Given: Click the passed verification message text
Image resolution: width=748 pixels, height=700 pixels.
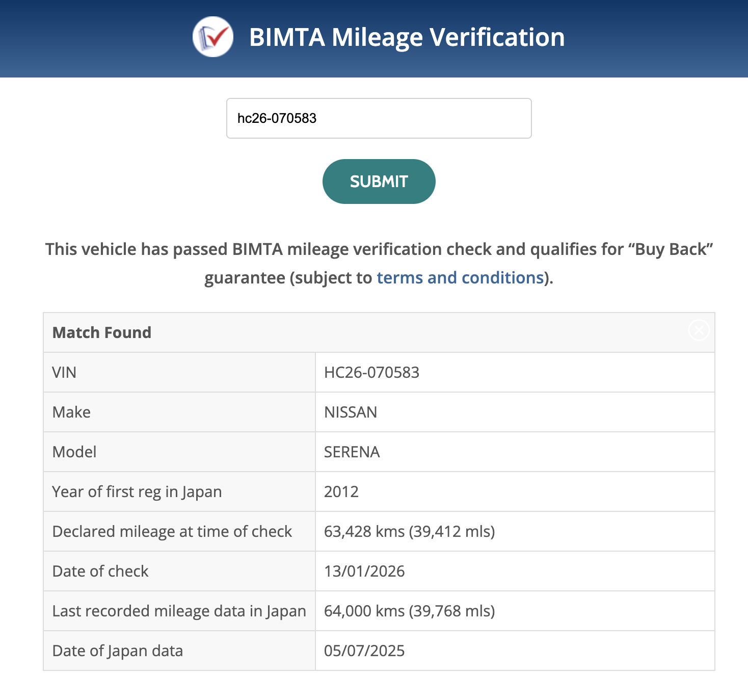Looking at the screenshot, I should point(379,249).
